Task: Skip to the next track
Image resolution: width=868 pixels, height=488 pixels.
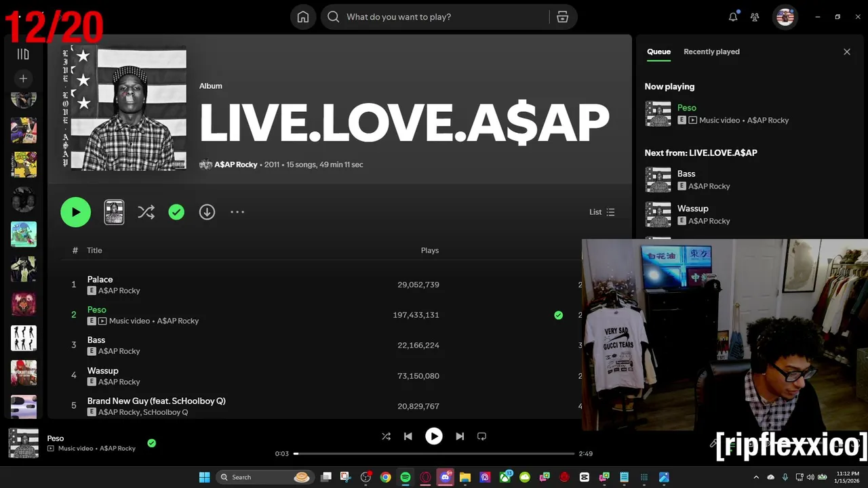Action: pos(460,436)
